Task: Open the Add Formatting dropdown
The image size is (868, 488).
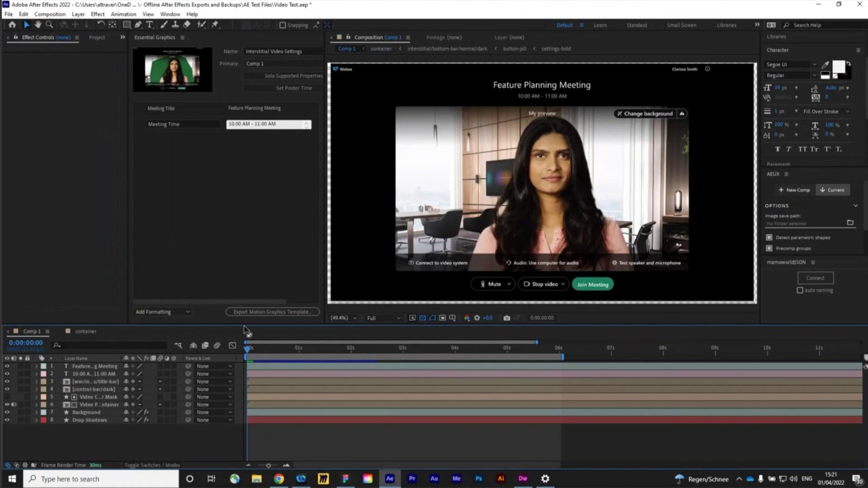Action: coord(163,312)
